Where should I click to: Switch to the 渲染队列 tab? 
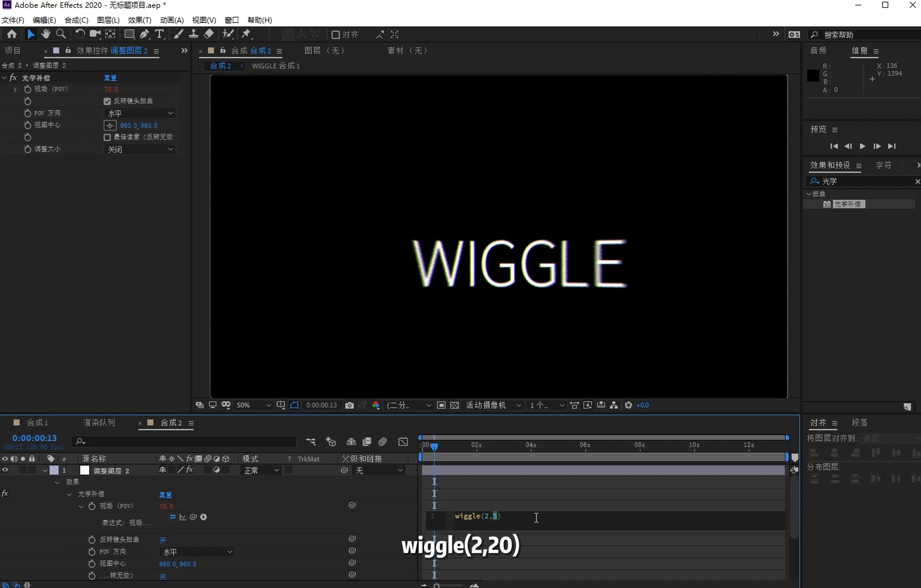click(x=99, y=422)
